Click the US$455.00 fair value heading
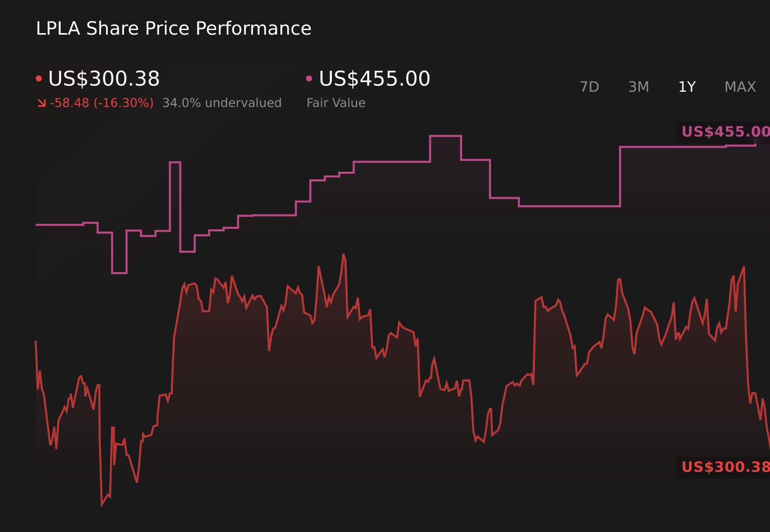This screenshot has width=770, height=532. point(374,79)
